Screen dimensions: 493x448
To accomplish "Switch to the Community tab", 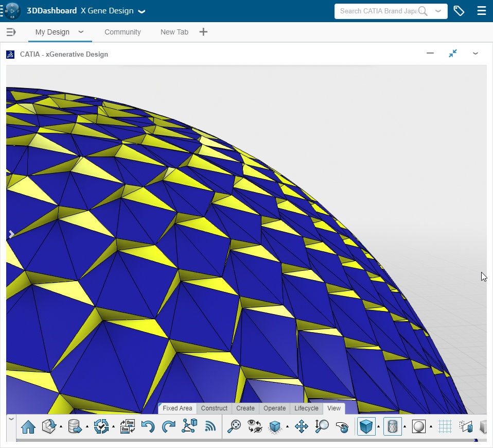I will point(122,32).
